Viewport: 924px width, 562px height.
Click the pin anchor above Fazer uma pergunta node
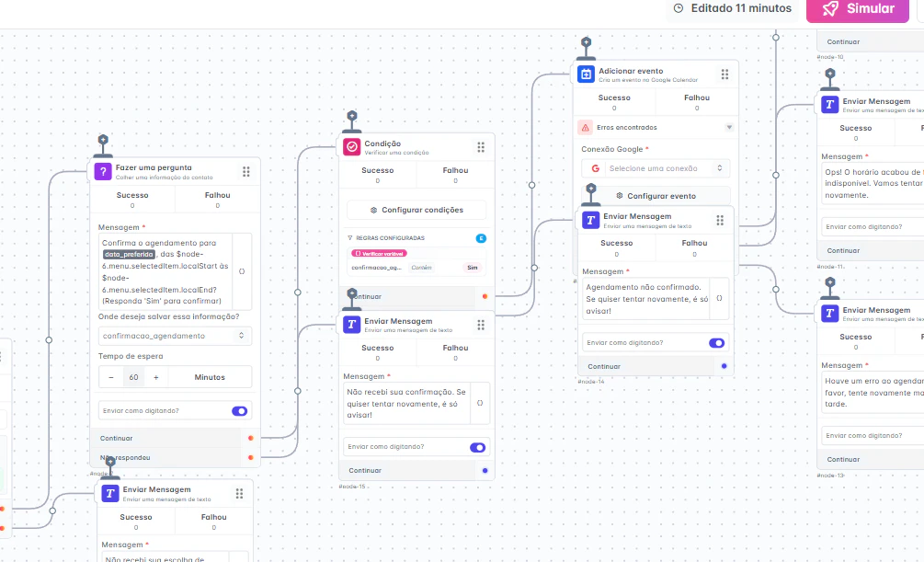(x=103, y=141)
